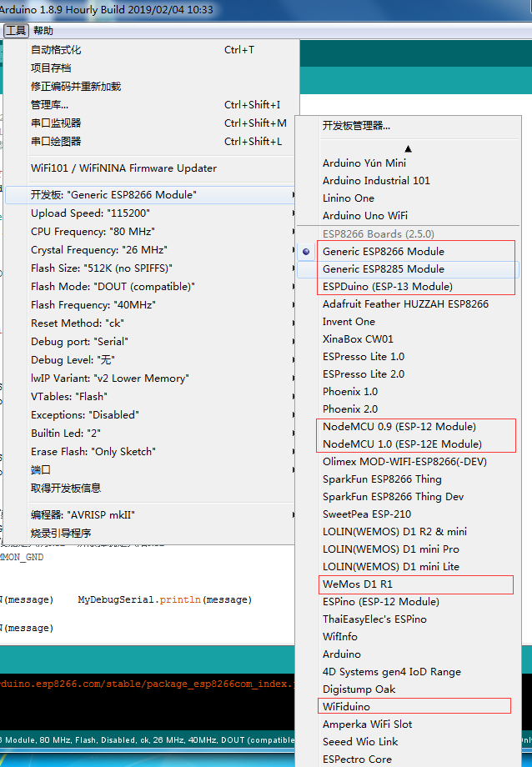Expand Flash Frequency 40MHz submenu
532x767 pixels.
click(x=150, y=305)
